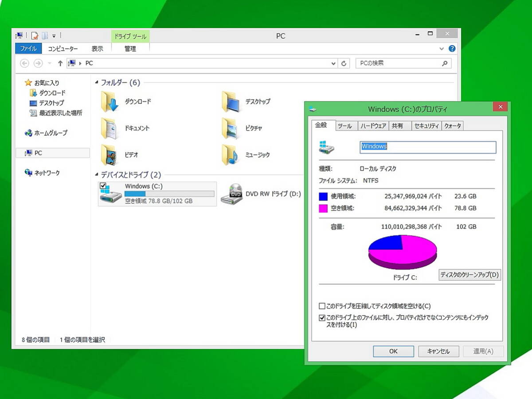This screenshot has width=532, height=399.
Task: Open 最近表示した場所 in the sidebar
Action: click(56, 113)
